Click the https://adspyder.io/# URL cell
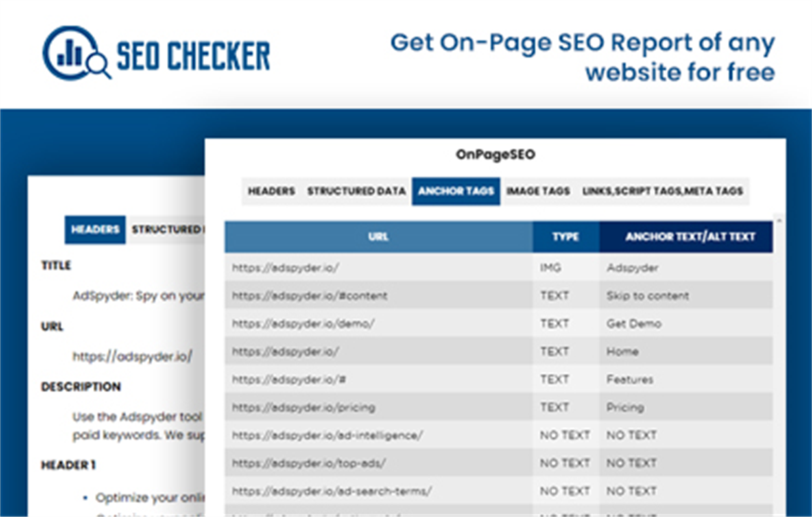The width and height of the screenshot is (812, 517). click(379, 380)
